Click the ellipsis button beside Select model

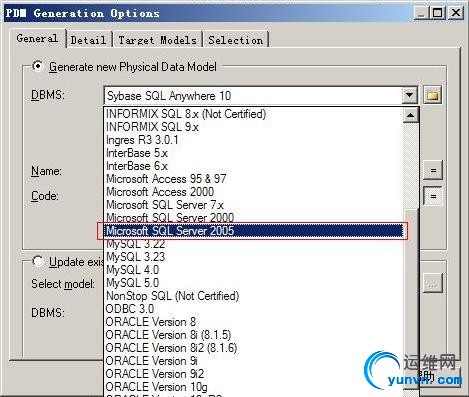coord(433,283)
